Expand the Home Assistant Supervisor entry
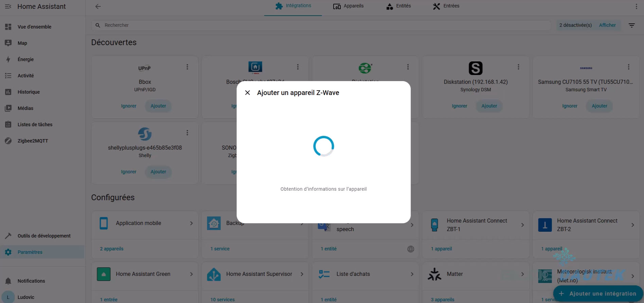644x303 pixels. [302, 274]
